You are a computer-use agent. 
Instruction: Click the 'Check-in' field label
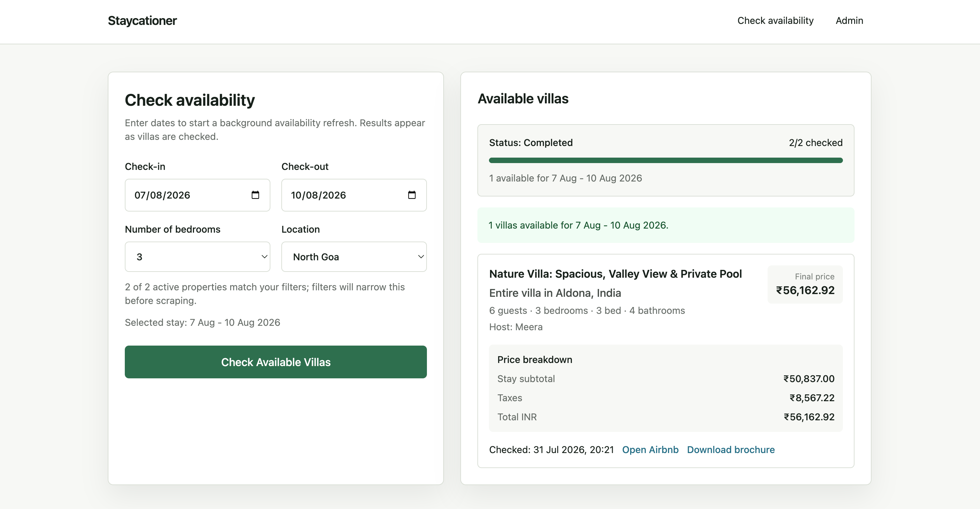145,166
